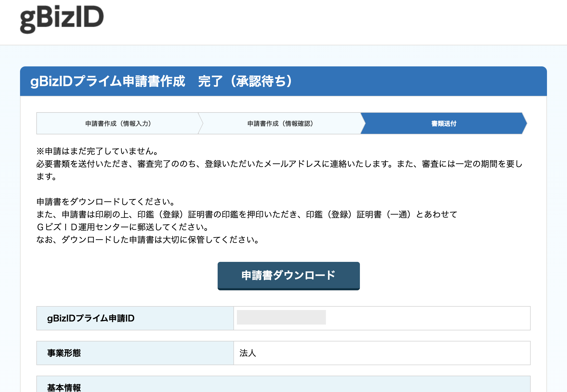
Task: Click the ※申請はまだ完了していません notice
Action: (x=97, y=151)
